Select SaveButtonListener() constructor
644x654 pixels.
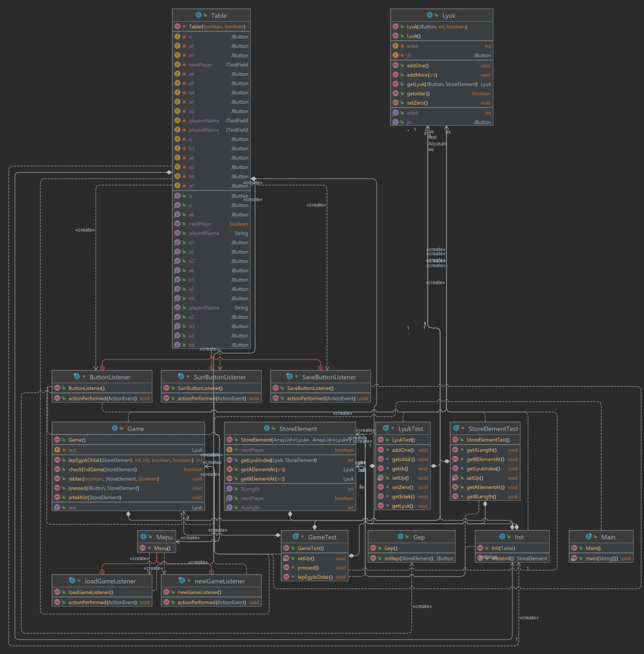320,388
